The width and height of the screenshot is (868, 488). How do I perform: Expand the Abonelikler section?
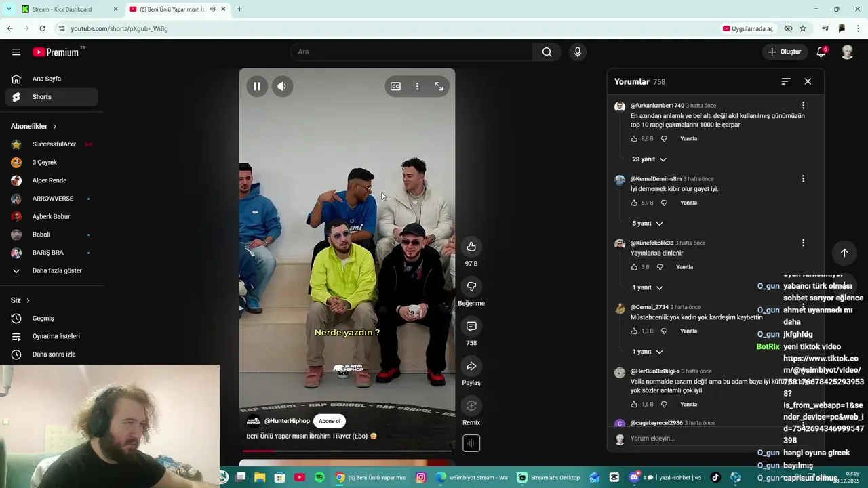click(x=34, y=127)
